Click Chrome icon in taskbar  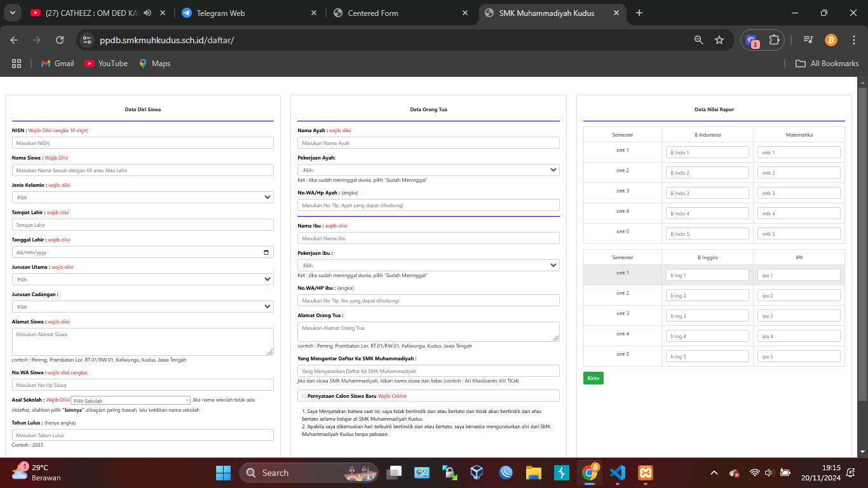[589, 473]
